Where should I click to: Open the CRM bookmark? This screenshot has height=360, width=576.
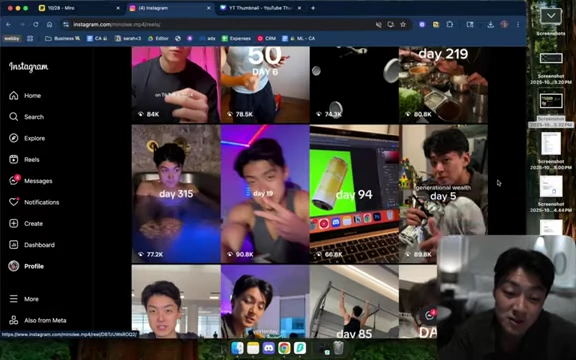pyautogui.click(x=267, y=38)
